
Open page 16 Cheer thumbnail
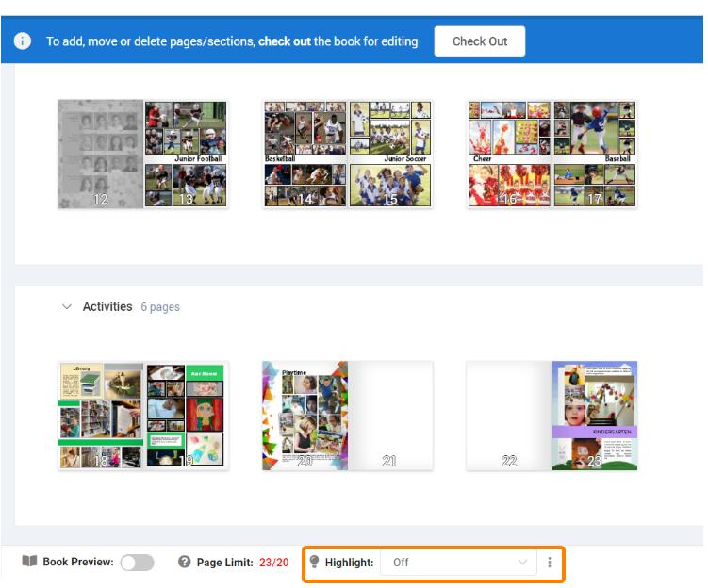[509, 155]
